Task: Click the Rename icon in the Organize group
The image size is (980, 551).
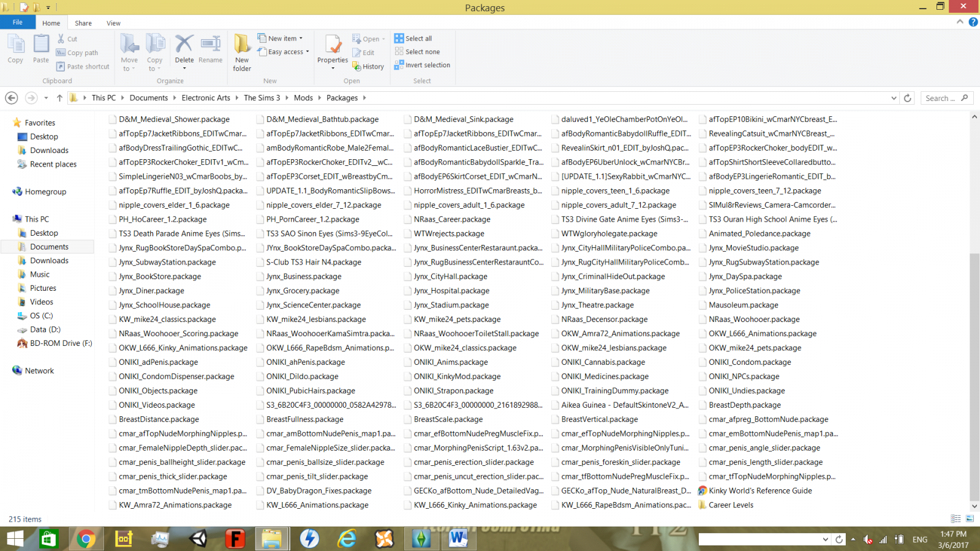Action: [210, 49]
